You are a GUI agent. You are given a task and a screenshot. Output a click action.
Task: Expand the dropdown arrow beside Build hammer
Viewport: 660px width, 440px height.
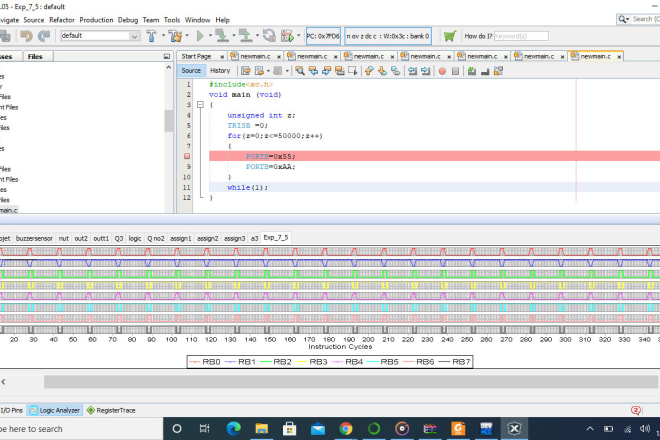(x=163, y=35)
